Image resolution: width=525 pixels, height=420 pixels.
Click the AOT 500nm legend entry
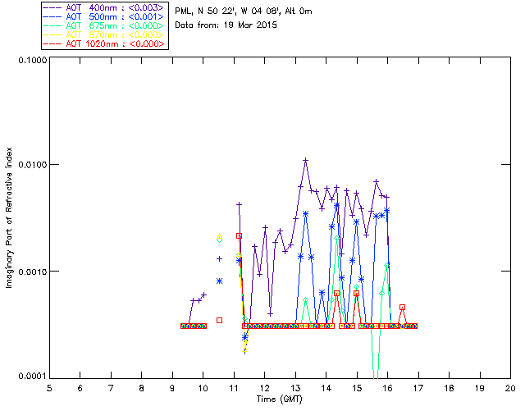pyautogui.click(x=103, y=16)
